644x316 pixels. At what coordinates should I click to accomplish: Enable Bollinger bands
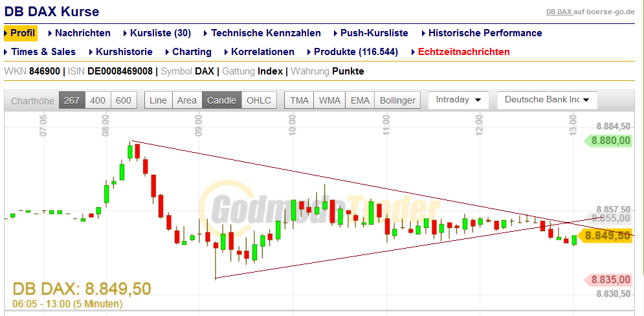pyautogui.click(x=397, y=100)
